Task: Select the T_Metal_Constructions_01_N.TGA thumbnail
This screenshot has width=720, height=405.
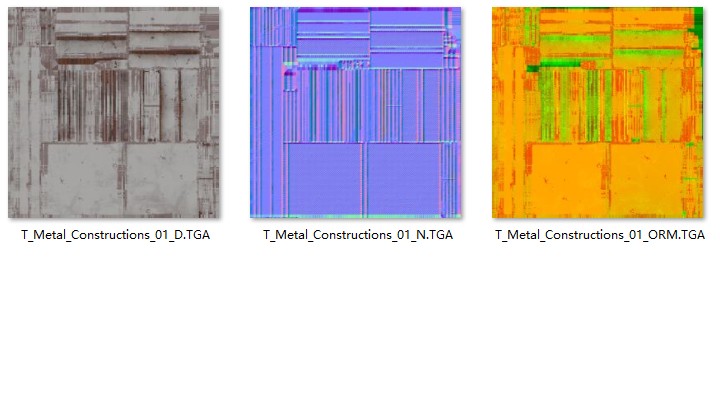Action: click(x=356, y=113)
